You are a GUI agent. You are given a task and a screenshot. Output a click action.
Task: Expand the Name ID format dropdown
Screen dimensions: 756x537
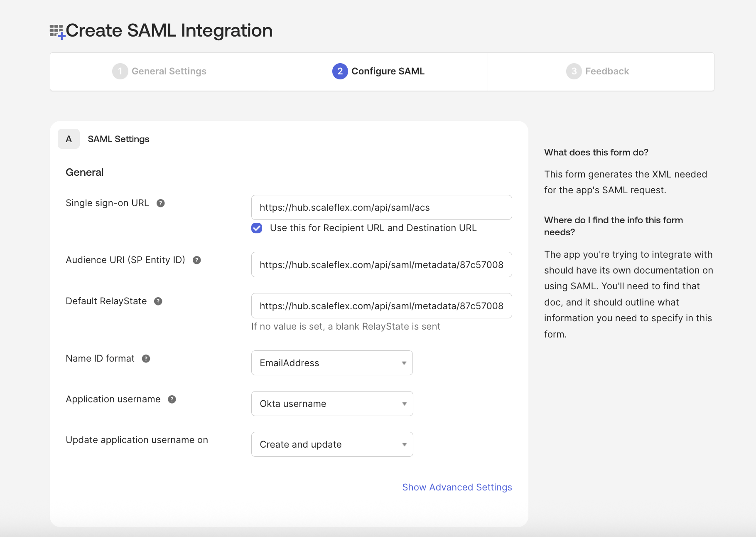pos(332,363)
